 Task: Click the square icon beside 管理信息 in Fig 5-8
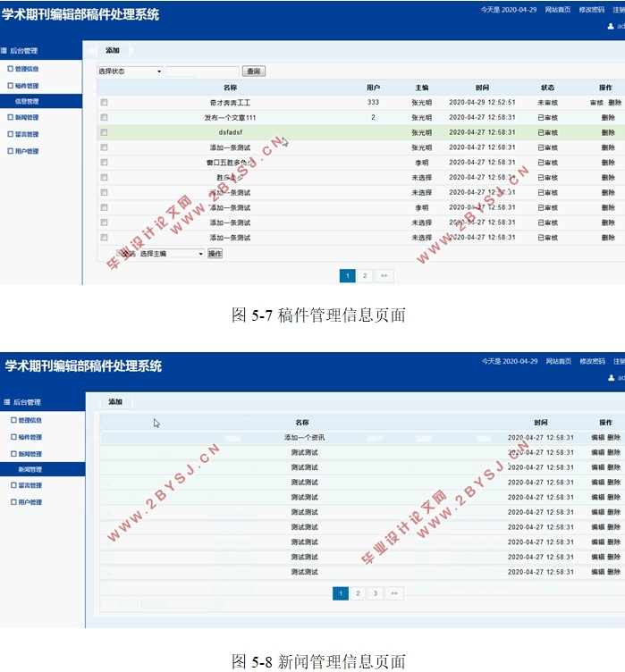(x=13, y=420)
